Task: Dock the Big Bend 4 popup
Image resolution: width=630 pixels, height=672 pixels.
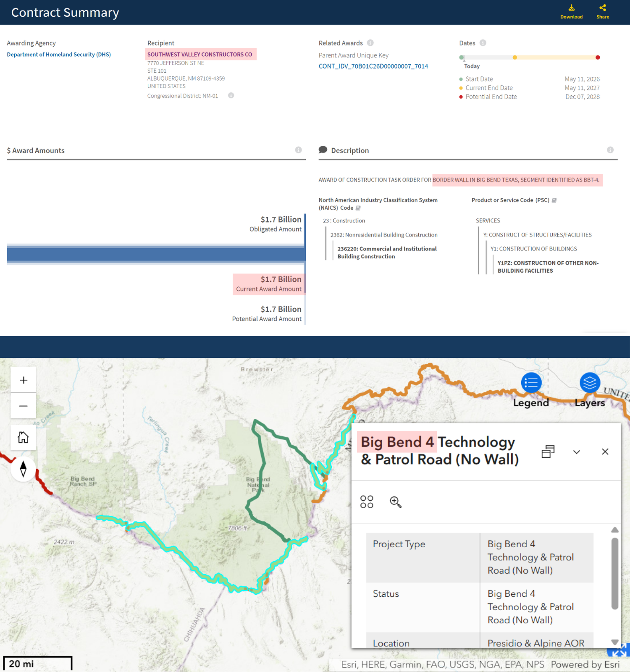Action: [x=548, y=451]
